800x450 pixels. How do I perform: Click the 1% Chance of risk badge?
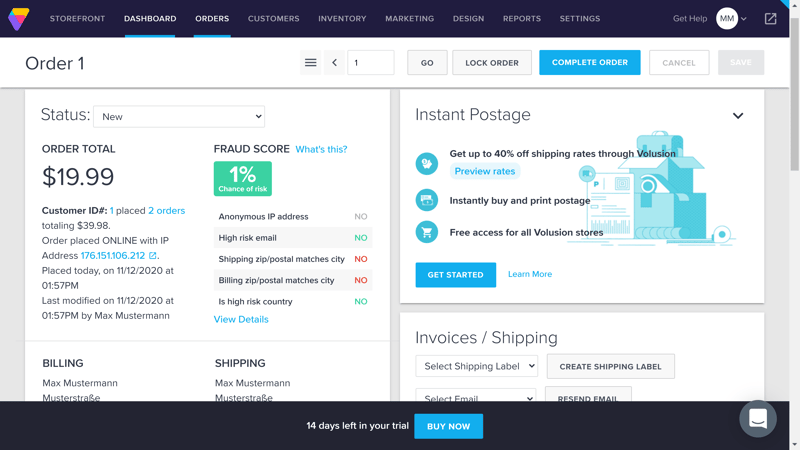coord(243,179)
